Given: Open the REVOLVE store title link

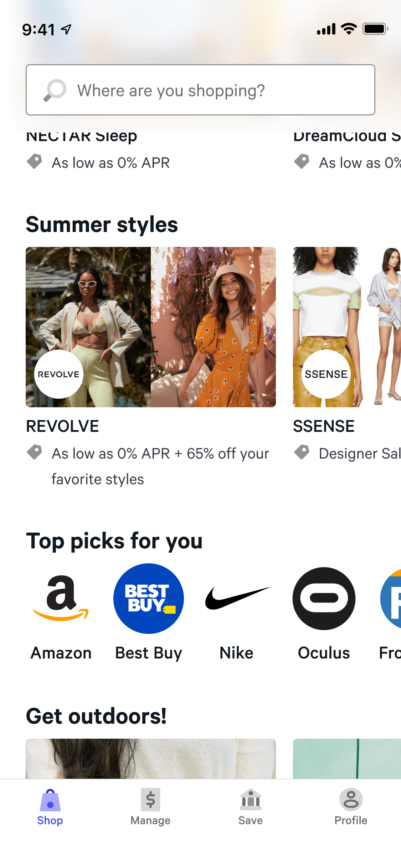Looking at the screenshot, I should click(x=63, y=426).
